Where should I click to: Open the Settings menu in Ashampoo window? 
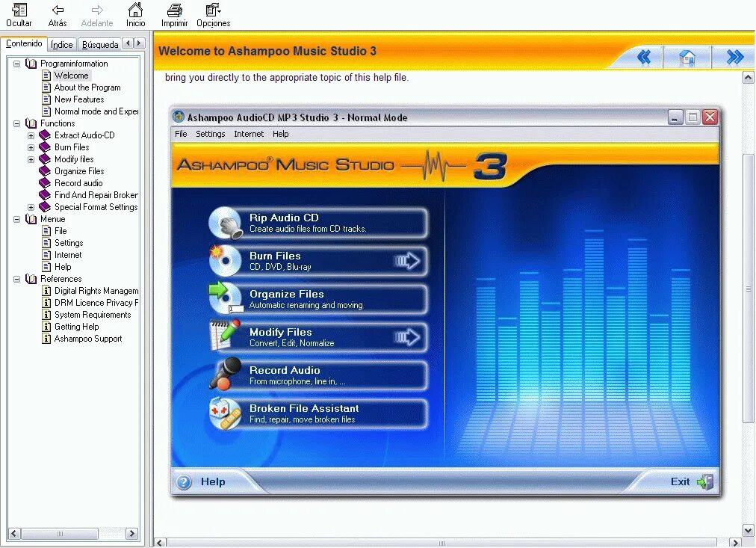point(210,134)
